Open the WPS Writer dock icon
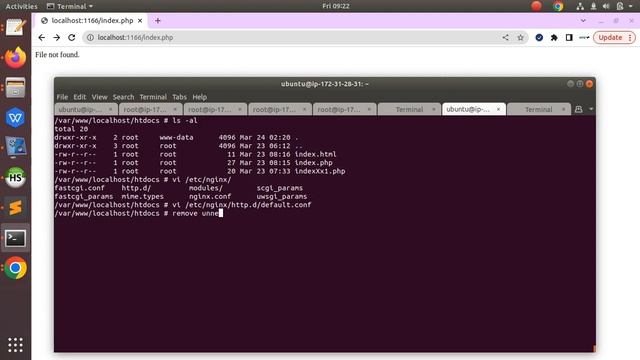The image size is (640, 360). 16,118
